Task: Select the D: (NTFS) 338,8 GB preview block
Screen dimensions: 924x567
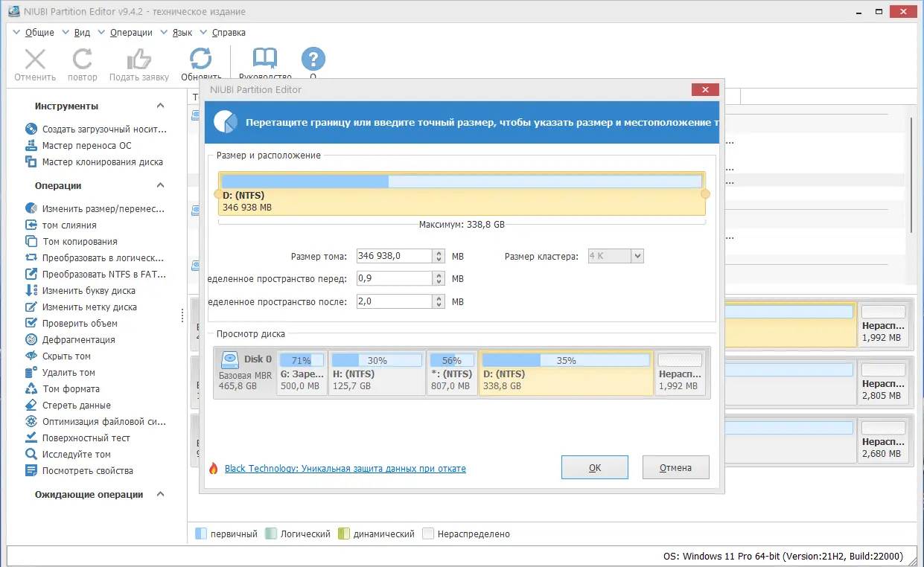Action: click(566, 373)
